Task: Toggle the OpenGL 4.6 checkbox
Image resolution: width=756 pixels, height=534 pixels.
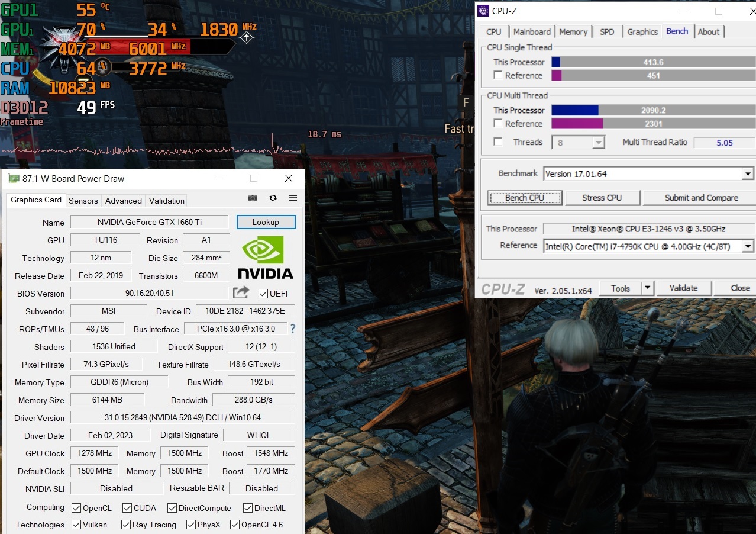Action: click(235, 525)
